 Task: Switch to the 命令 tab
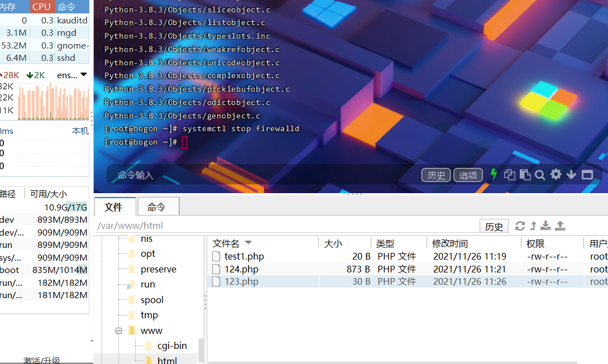click(157, 206)
